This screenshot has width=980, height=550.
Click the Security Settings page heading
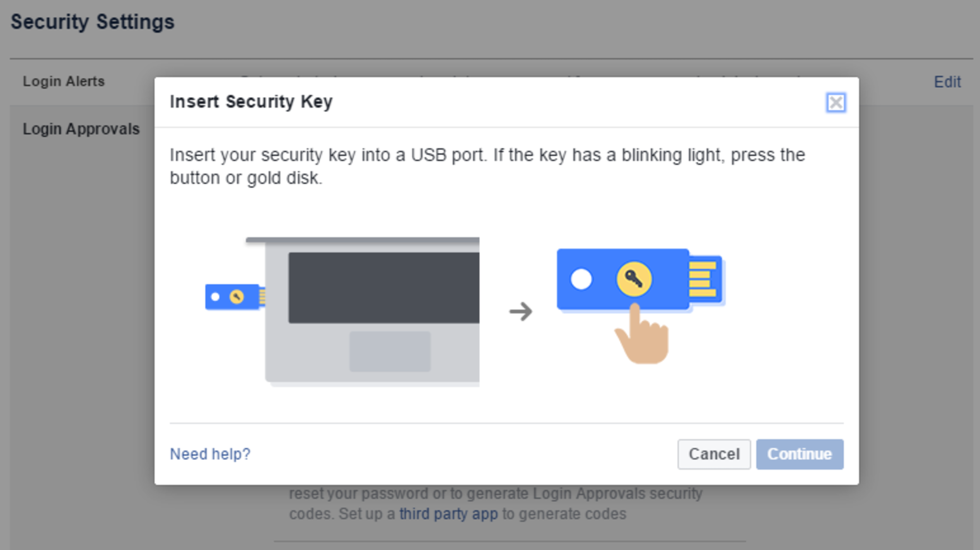click(93, 22)
